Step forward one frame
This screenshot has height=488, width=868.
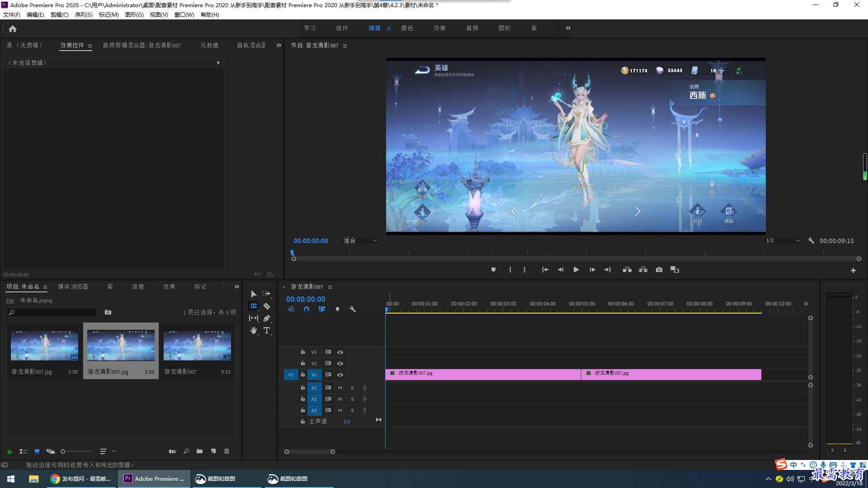tap(592, 270)
